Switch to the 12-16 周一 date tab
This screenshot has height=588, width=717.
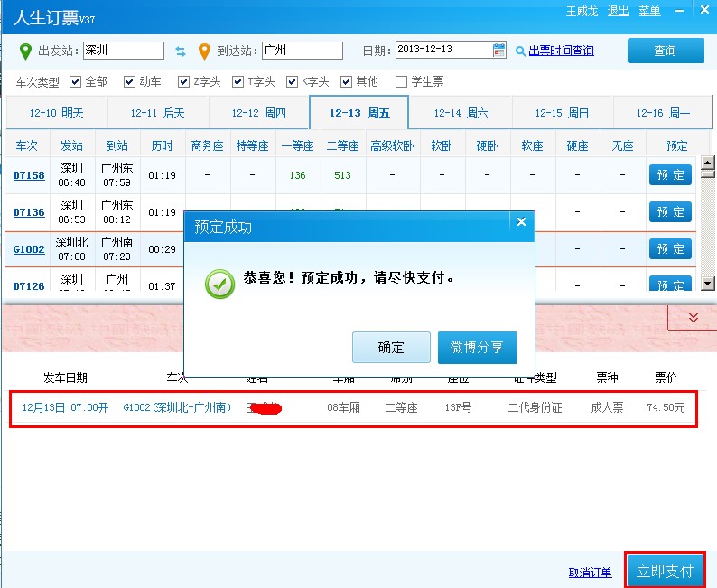(x=663, y=113)
